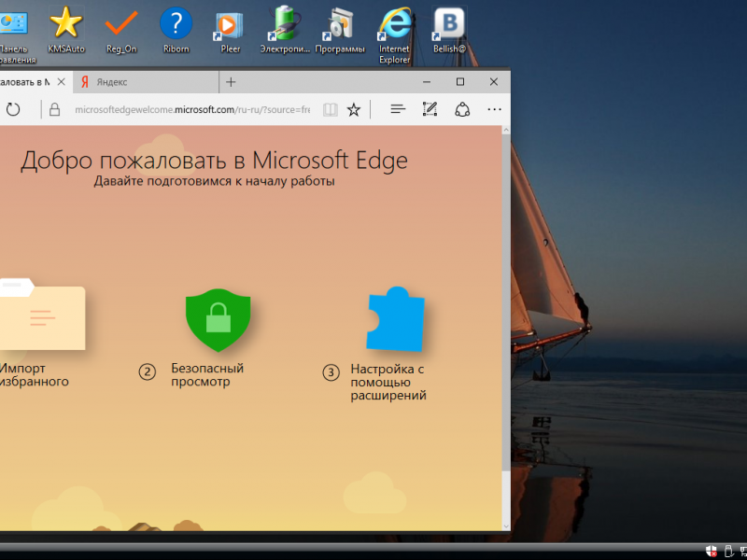Make a web note in Edge
The image size is (747, 560).
430,109
